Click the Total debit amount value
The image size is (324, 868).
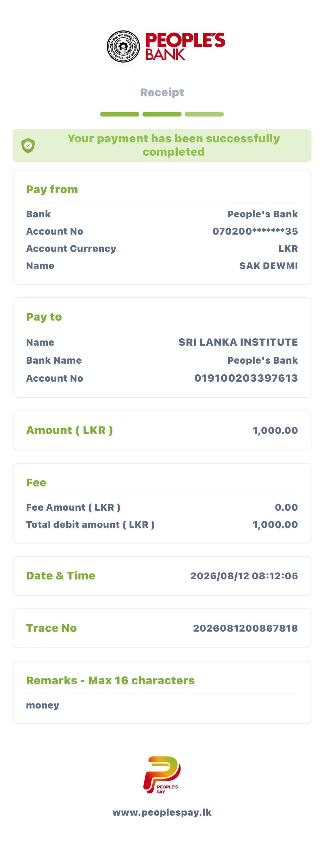(275, 524)
